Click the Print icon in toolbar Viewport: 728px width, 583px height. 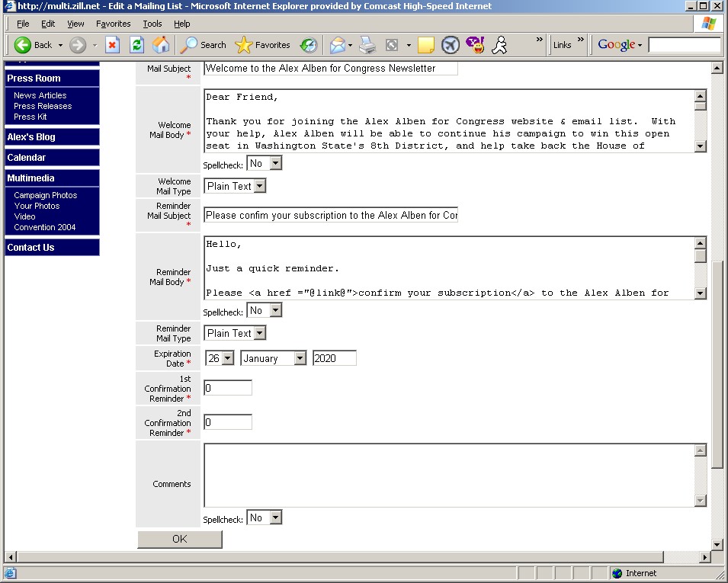(x=367, y=45)
